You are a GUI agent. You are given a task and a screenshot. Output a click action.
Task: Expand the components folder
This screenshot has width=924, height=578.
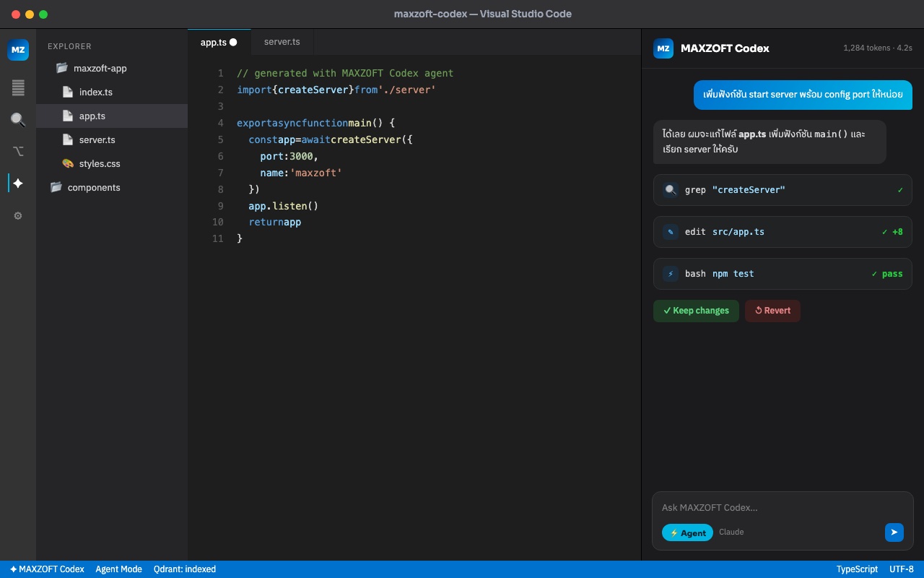click(112, 188)
